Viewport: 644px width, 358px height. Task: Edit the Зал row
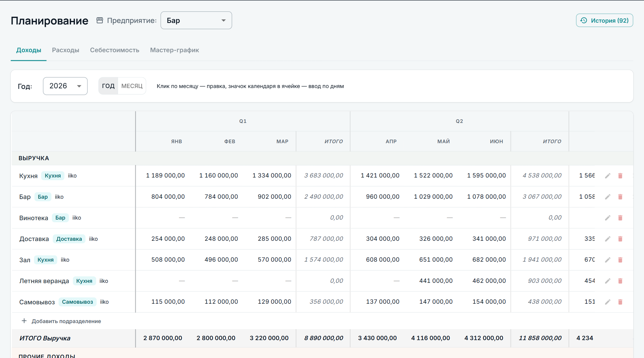pyautogui.click(x=608, y=260)
